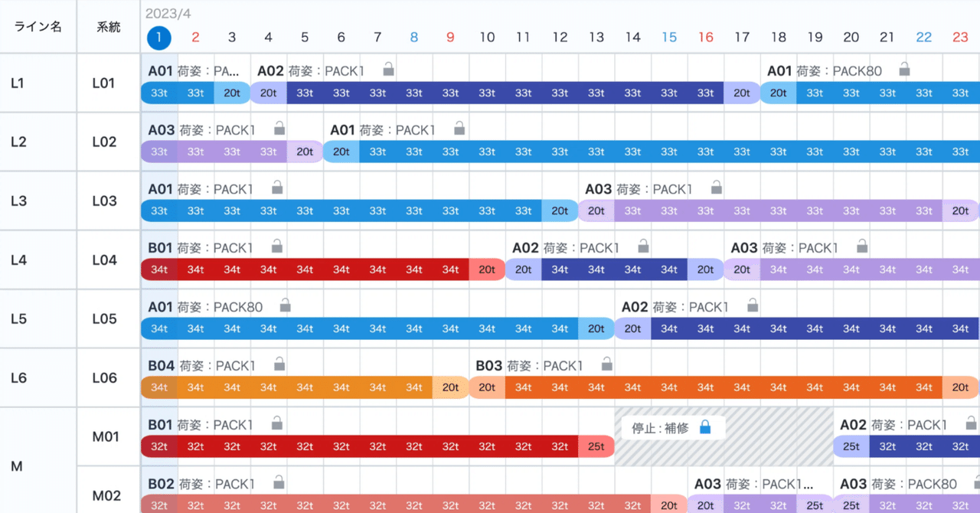The image size is (980, 513).
Task: Click A03 荷姿:PACK80 label in M02 row
Action: (898, 484)
